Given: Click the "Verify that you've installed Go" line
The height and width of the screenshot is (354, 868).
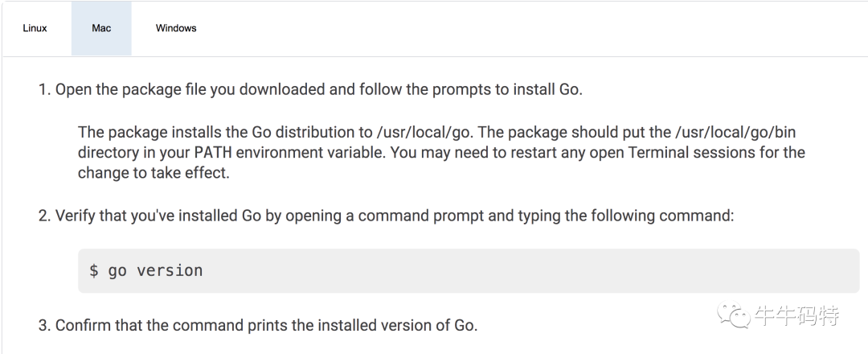Looking at the screenshot, I should point(394,216).
